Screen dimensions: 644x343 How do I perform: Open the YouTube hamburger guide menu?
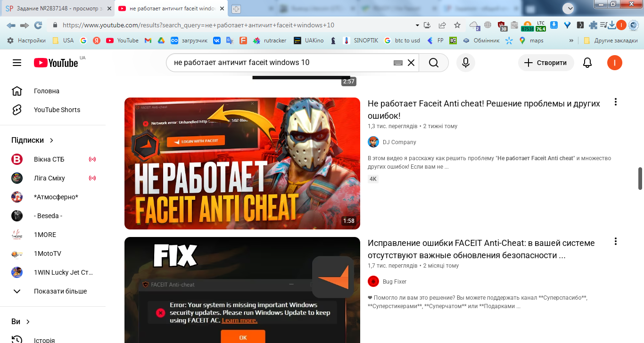click(17, 63)
